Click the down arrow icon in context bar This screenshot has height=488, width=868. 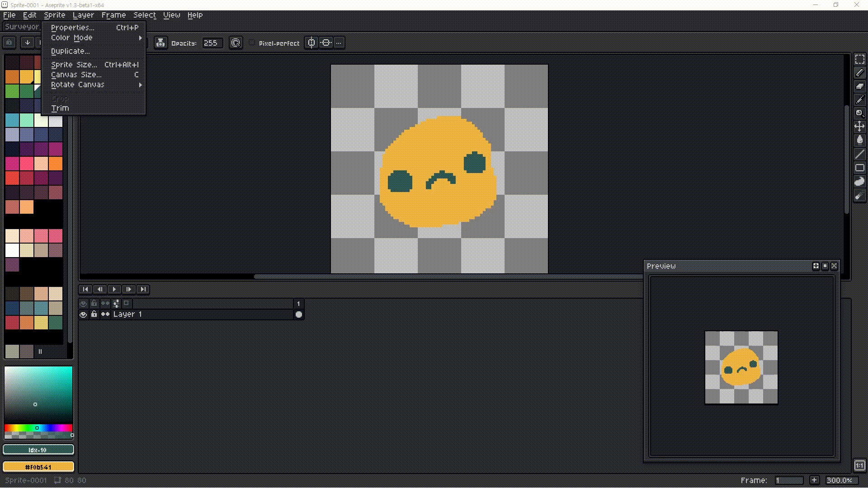pyautogui.click(x=28, y=42)
